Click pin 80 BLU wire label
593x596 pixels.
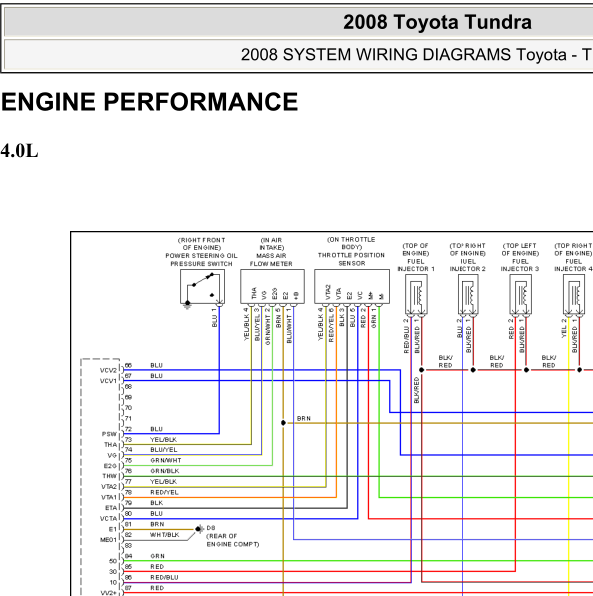coord(156,514)
